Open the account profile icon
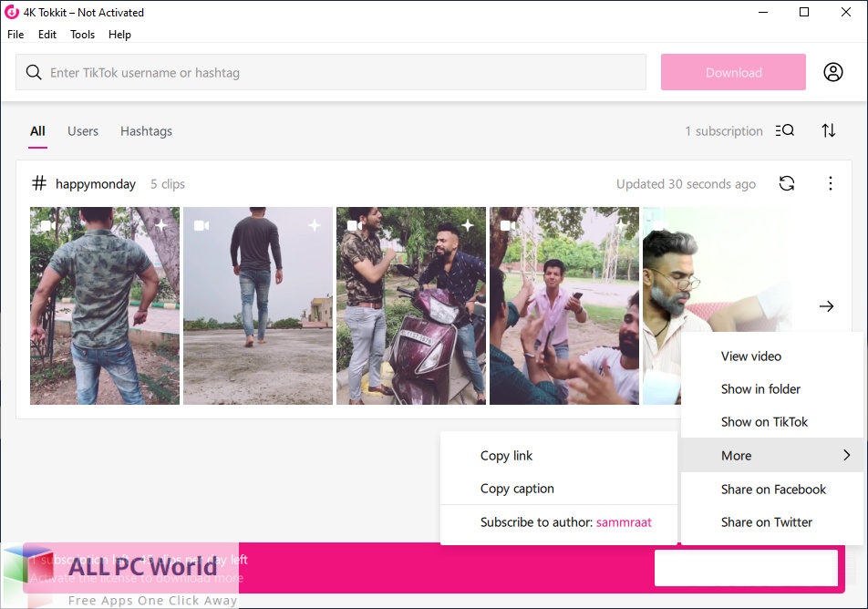The height and width of the screenshot is (609, 868). 832,72
